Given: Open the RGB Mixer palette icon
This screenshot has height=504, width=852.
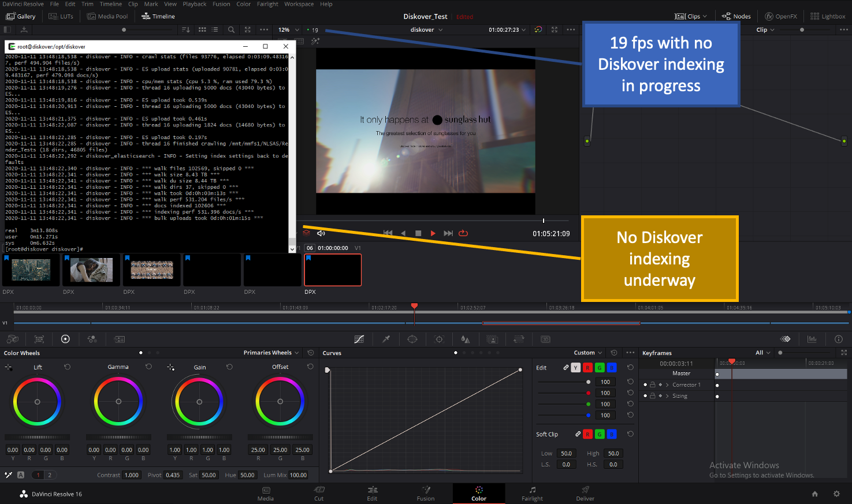Looking at the screenshot, I should (x=92, y=339).
